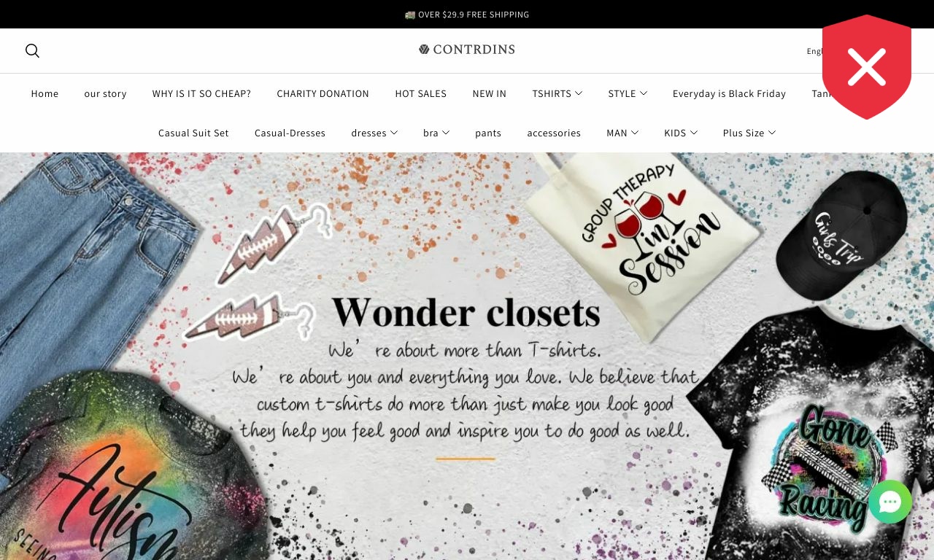Open the NEW IN menu item

click(x=490, y=93)
